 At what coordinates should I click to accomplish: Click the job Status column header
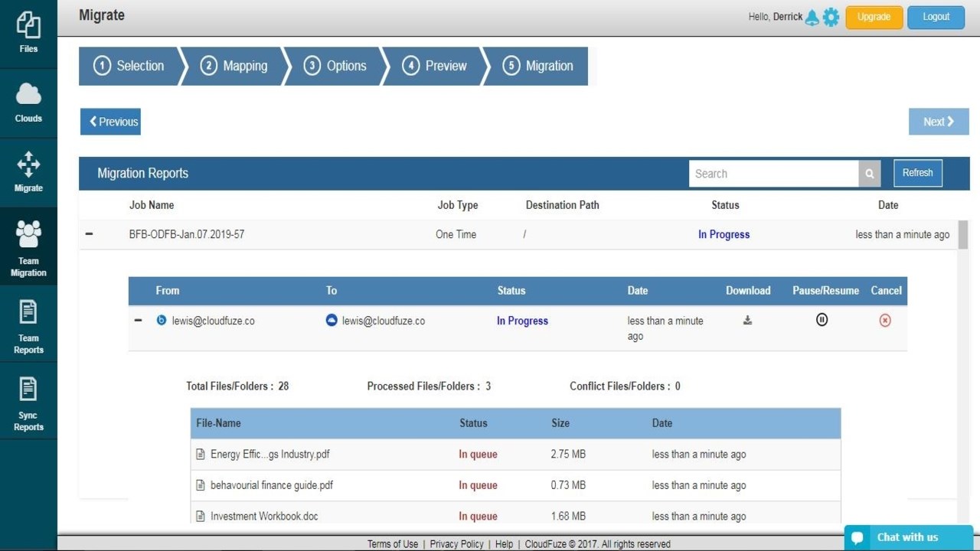pyautogui.click(x=725, y=205)
